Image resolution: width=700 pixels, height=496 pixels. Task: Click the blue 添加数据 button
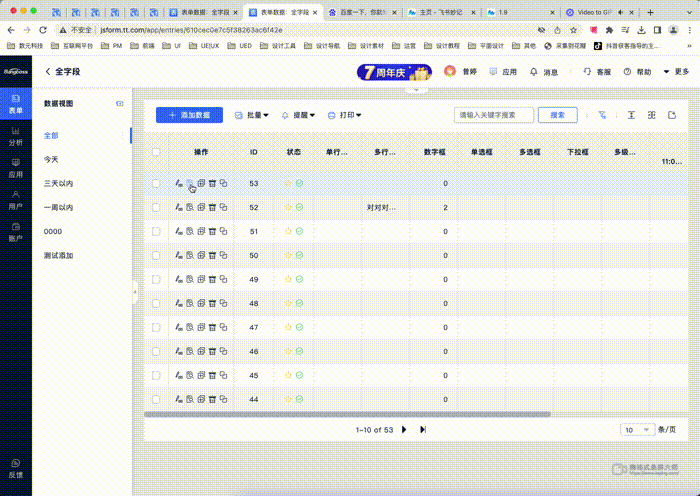point(189,115)
